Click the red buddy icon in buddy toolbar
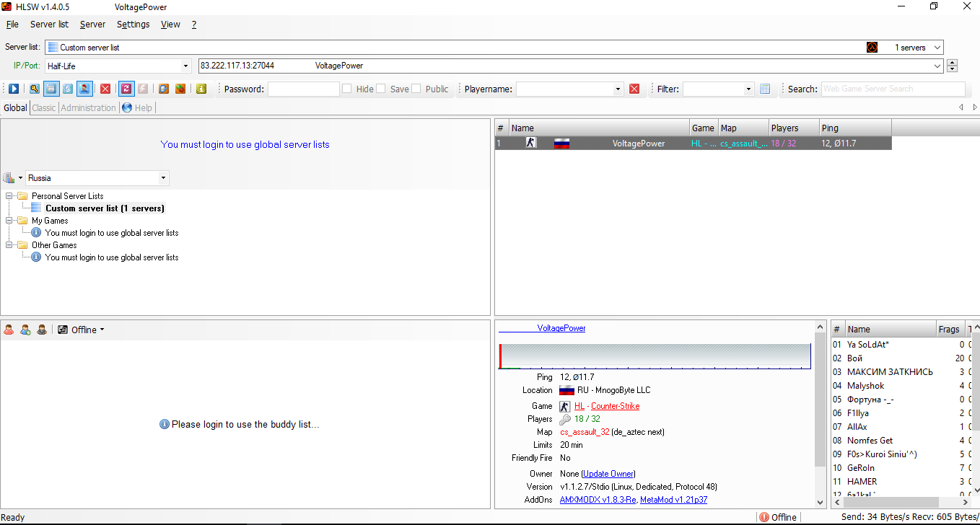The height and width of the screenshot is (525, 980). coord(9,330)
